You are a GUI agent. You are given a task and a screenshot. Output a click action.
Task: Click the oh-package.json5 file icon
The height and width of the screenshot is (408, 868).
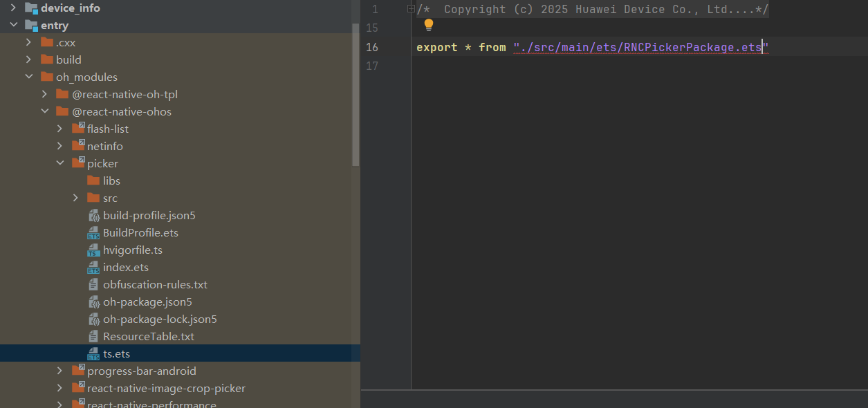click(x=93, y=302)
